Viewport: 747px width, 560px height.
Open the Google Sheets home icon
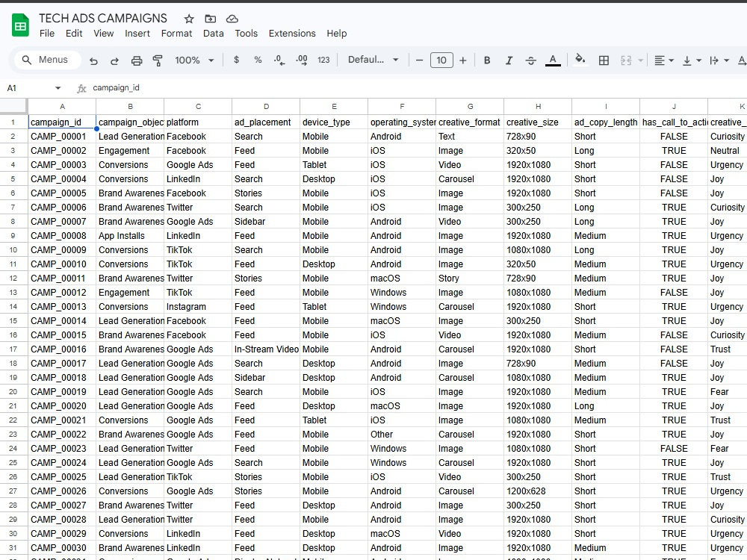point(20,25)
